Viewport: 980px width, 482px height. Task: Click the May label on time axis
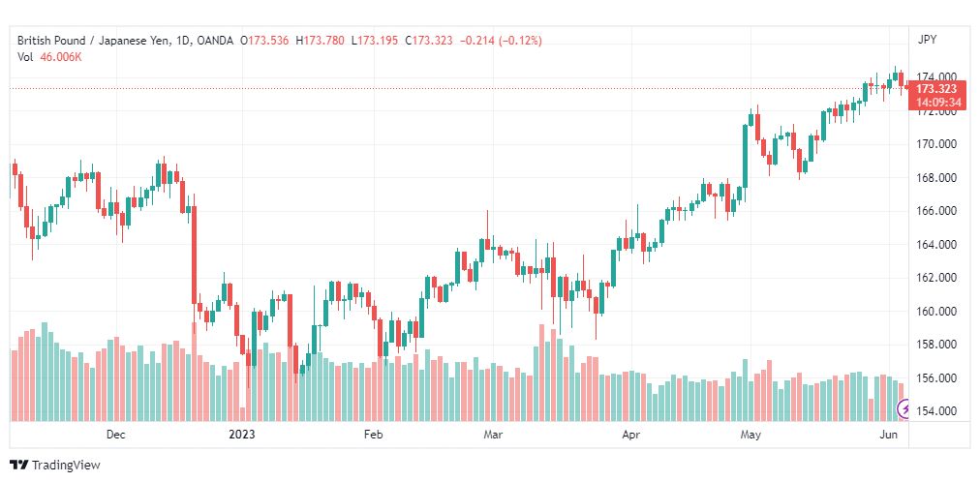(x=750, y=434)
